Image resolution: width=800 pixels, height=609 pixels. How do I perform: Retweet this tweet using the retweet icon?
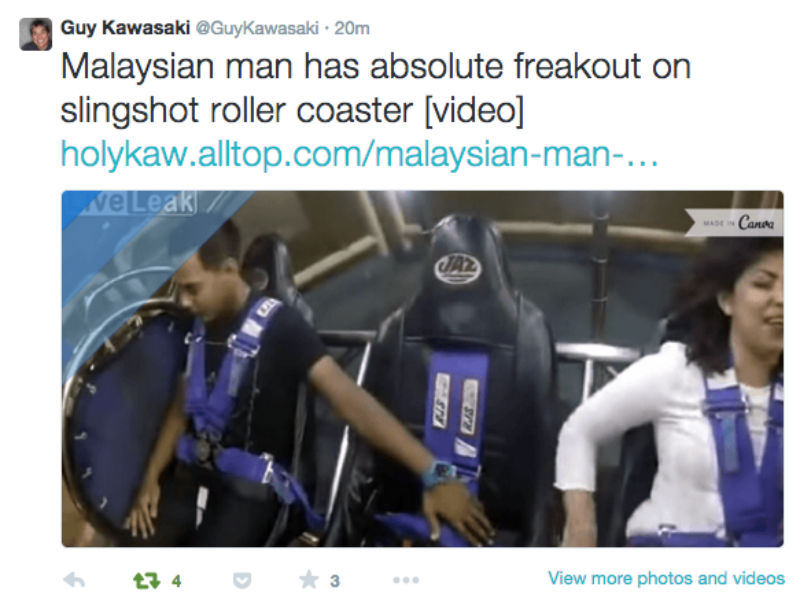click(x=146, y=580)
